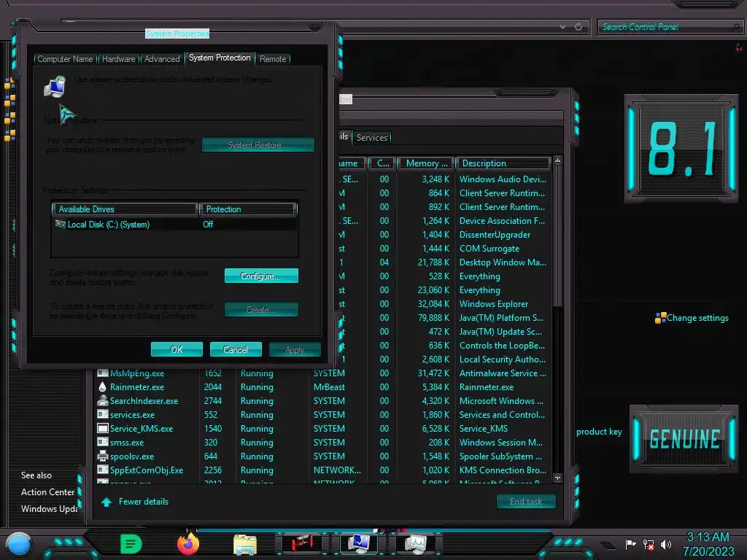Click the Genuine Windows badge

pyautogui.click(x=684, y=439)
